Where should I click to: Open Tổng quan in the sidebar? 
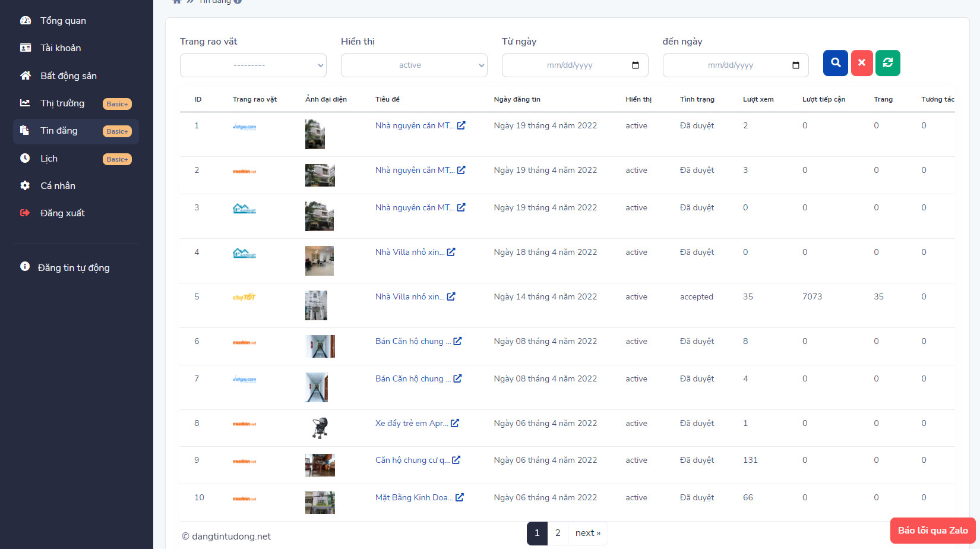pos(63,21)
